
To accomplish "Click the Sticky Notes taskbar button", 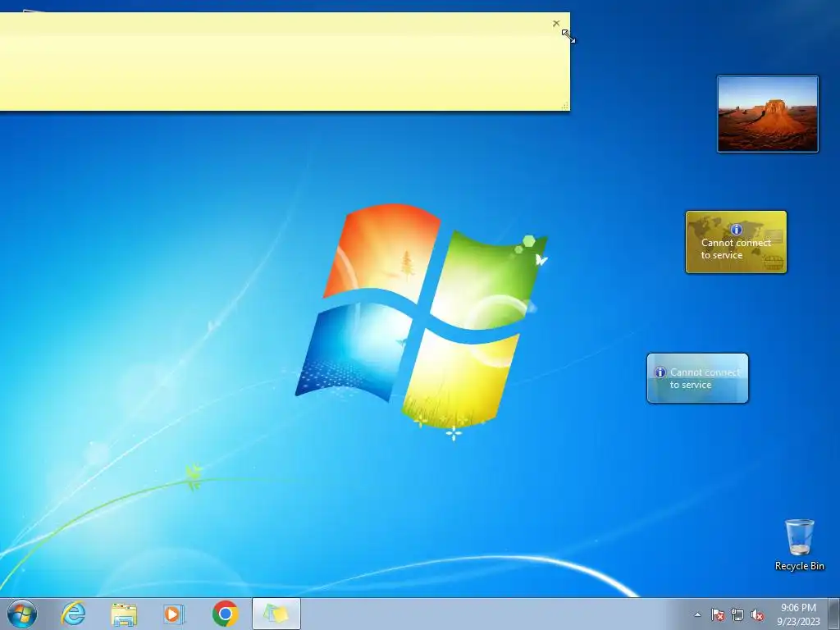I will coord(276,614).
